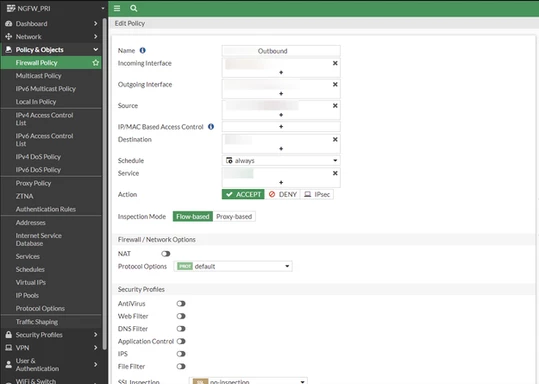Add IP/MAC Based Access Control entry plus

pyautogui.click(x=281, y=127)
